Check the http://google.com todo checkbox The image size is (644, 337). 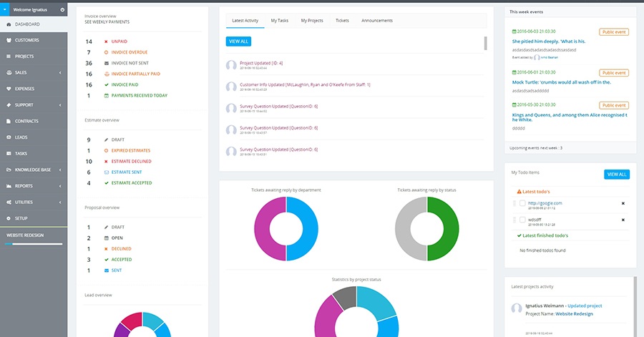[522, 203]
